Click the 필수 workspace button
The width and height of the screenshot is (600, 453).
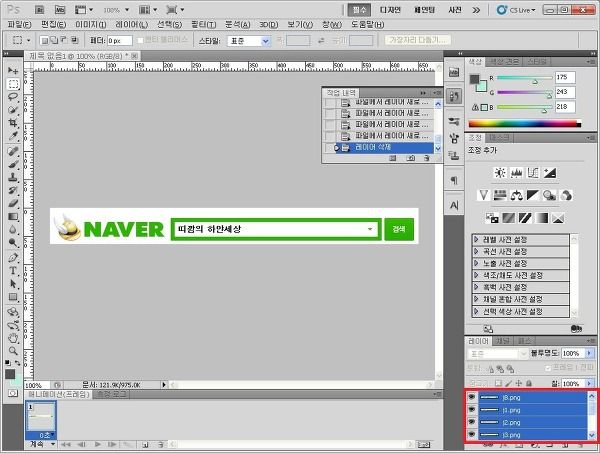[359, 10]
